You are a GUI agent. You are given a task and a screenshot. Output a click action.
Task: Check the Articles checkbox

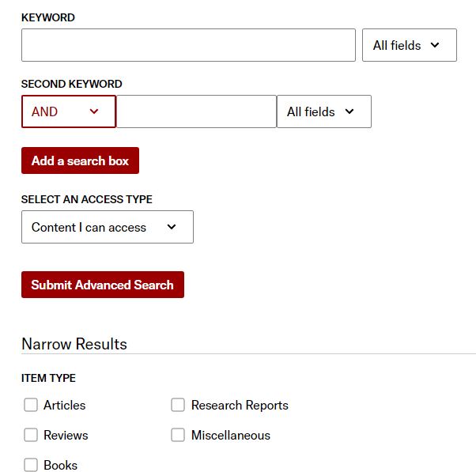pos(31,405)
